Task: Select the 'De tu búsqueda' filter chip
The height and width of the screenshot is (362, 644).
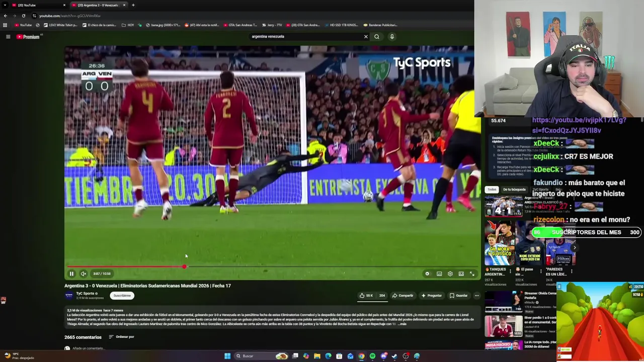Action: (514, 190)
